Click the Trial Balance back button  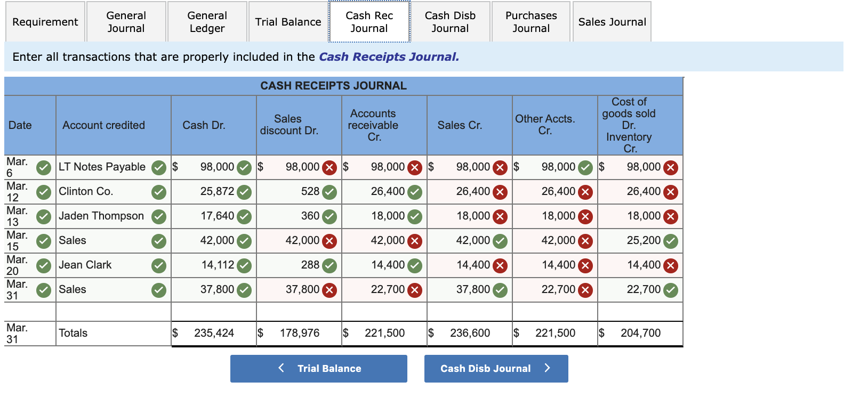tap(319, 369)
